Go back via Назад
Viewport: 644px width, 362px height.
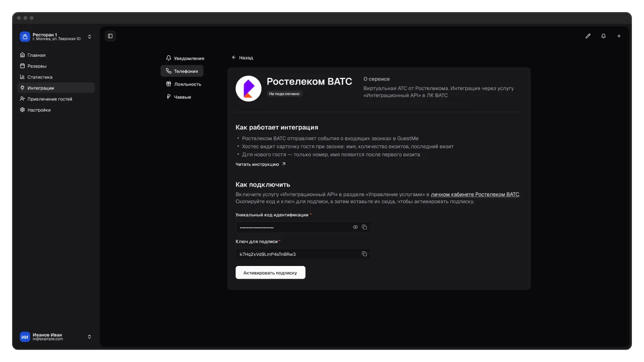click(243, 58)
